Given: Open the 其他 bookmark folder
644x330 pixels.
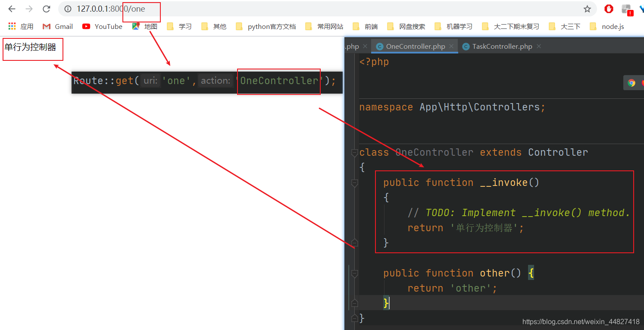Looking at the screenshot, I should 214,26.
